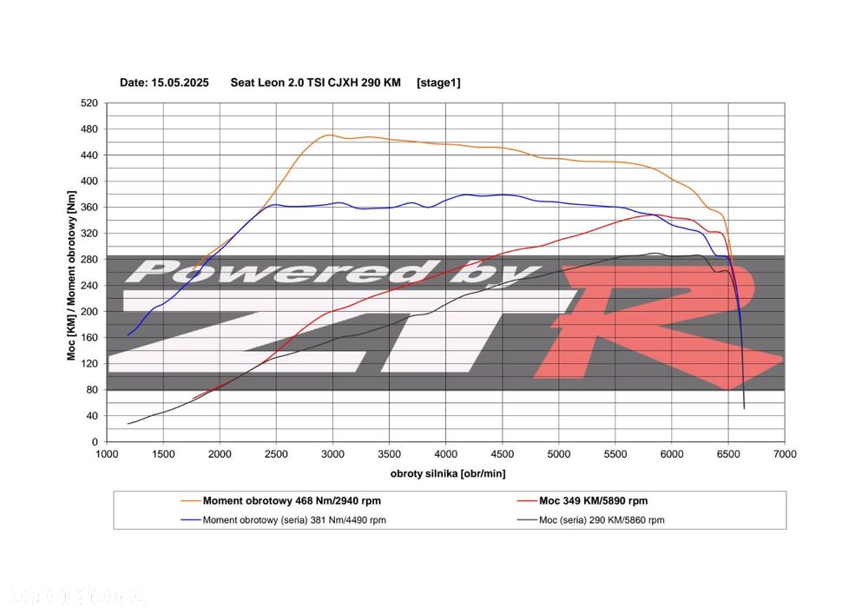Click legend entry "Moc 349 KM/5890 rpm"
This screenshot has width=868, height=614.
[594, 500]
